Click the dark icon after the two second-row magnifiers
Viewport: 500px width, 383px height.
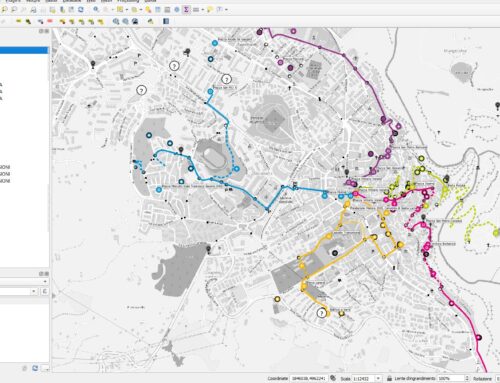pos(135,21)
